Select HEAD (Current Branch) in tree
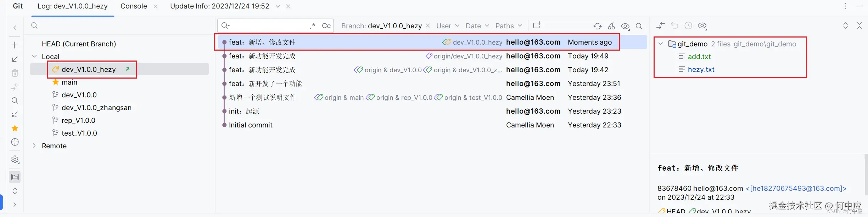Image resolution: width=868 pixels, height=217 pixels. (79, 44)
